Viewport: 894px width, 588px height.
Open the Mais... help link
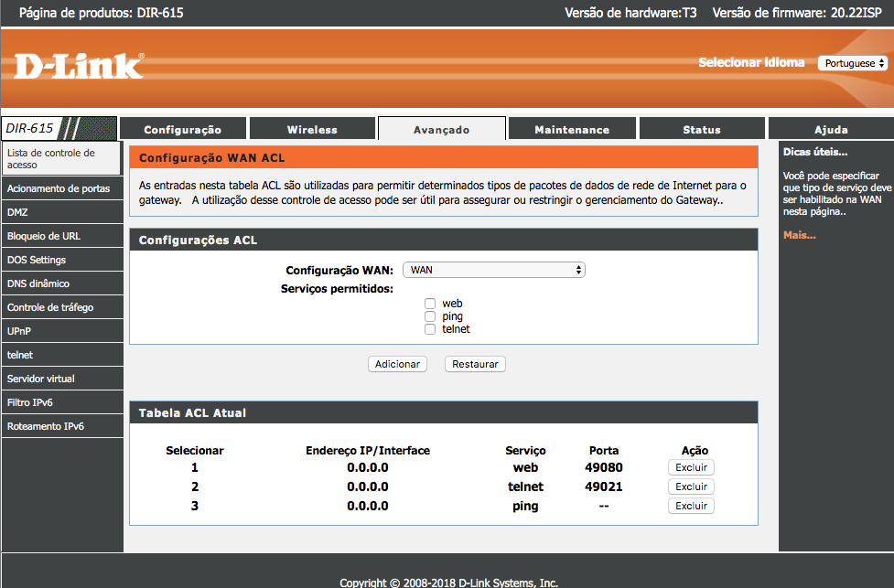pos(800,235)
